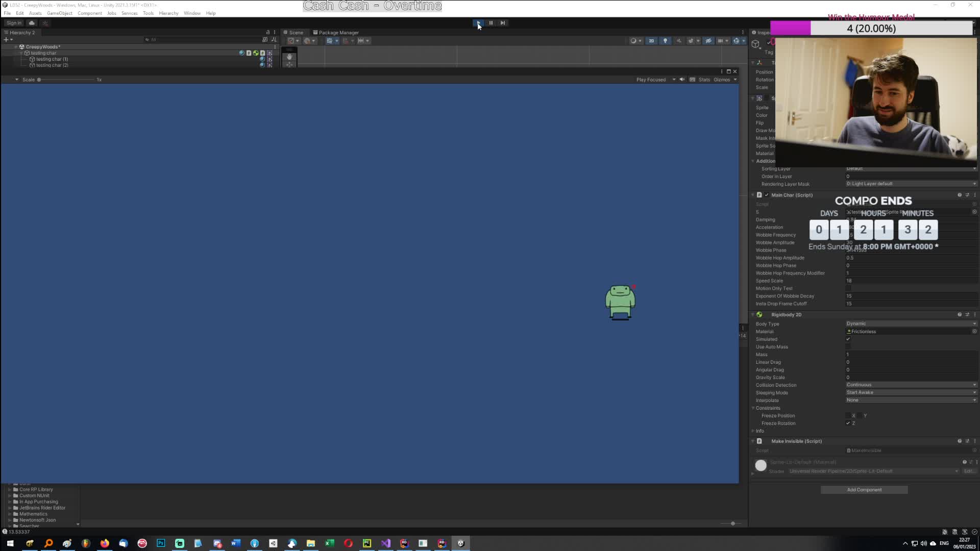Toggle Scene effects icon
980x551 pixels.
coord(691,41)
